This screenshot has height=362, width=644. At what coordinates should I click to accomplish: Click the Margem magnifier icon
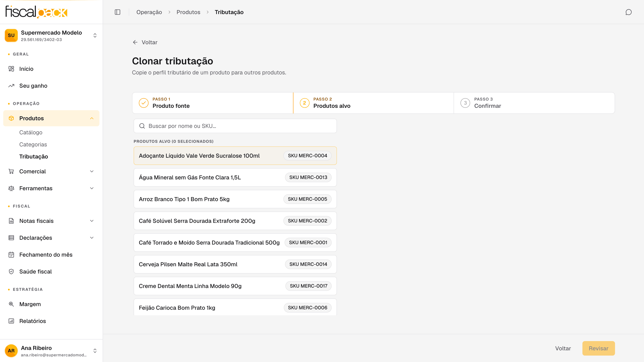tap(11, 304)
